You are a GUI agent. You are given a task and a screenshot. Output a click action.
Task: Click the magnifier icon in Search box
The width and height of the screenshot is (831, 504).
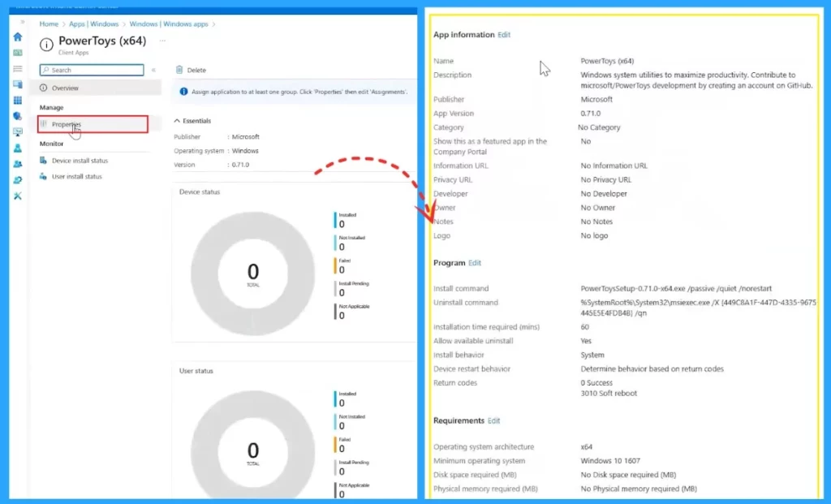46,70
